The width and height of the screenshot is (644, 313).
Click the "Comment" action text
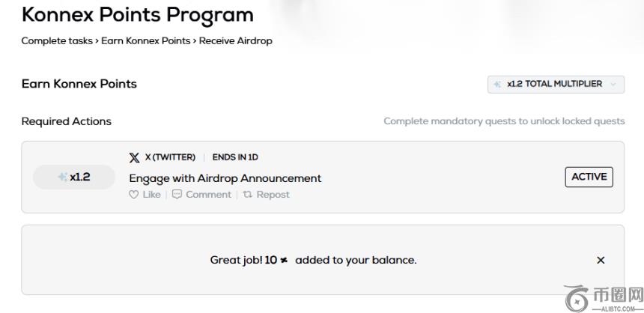(x=208, y=195)
